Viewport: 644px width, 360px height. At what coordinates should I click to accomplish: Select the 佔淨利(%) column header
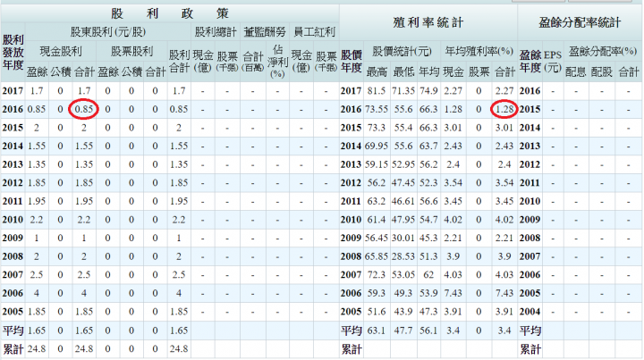(277, 62)
